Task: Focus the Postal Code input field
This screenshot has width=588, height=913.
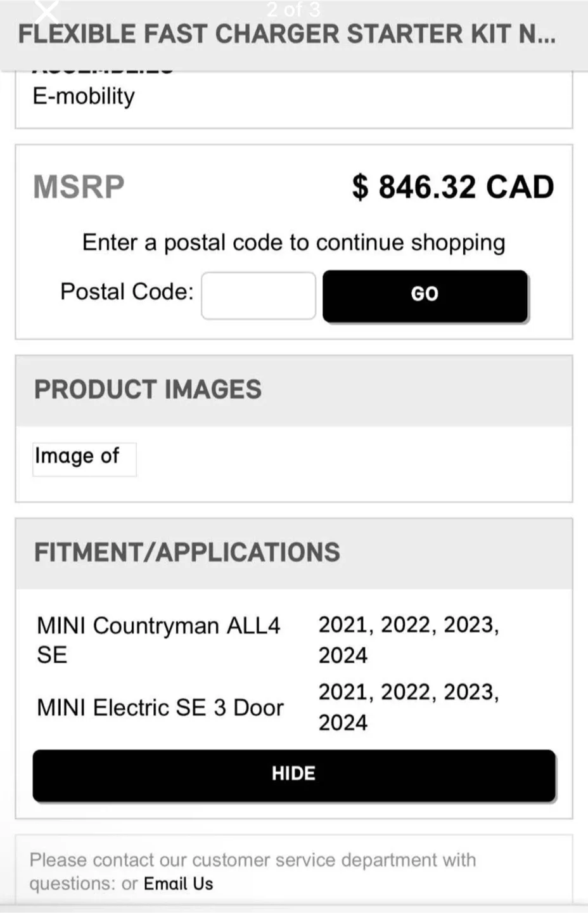Action: coord(258,295)
